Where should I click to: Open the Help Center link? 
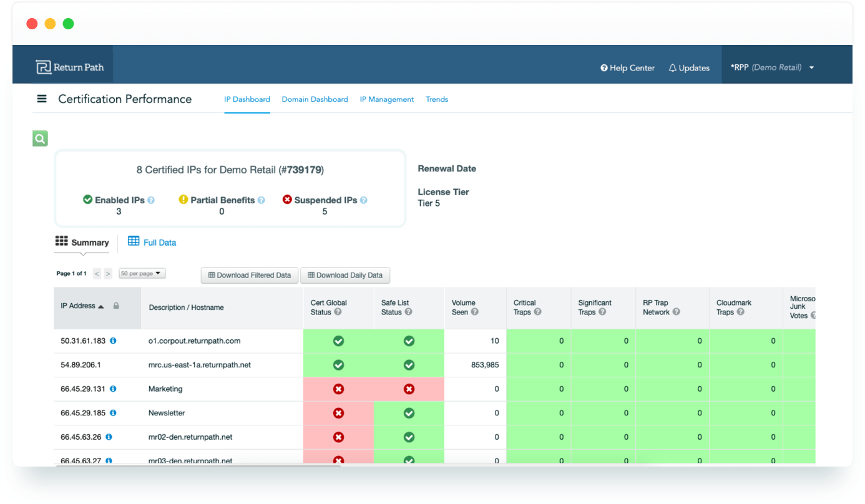click(x=628, y=68)
